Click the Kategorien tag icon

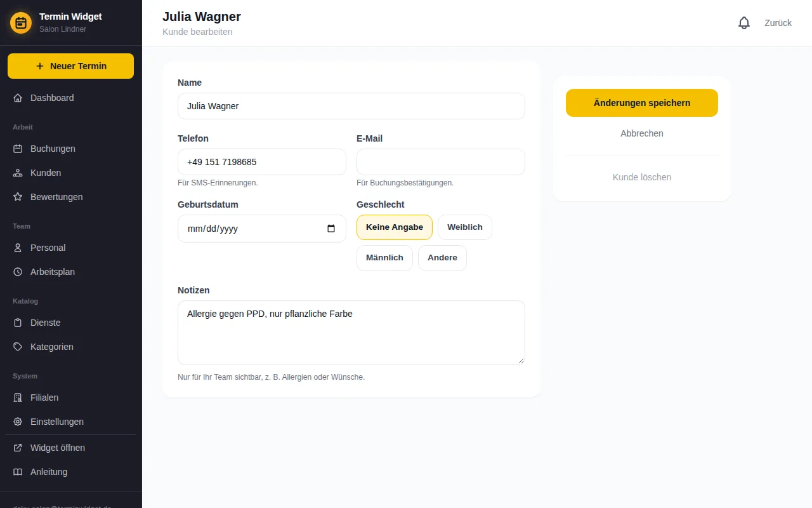18,347
